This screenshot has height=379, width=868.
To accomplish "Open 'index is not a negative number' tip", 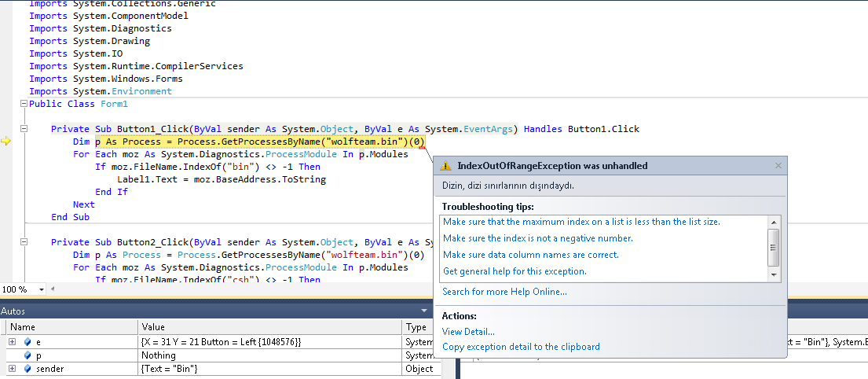I will pyautogui.click(x=537, y=238).
